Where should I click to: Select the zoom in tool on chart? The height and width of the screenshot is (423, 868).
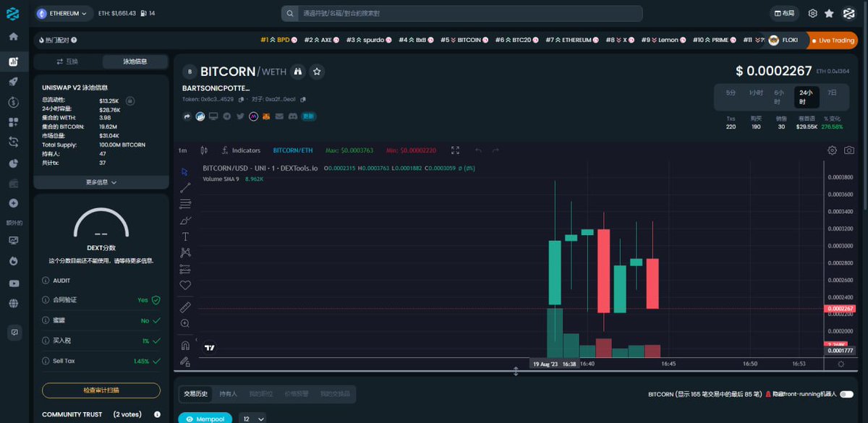(x=185, y=323)
